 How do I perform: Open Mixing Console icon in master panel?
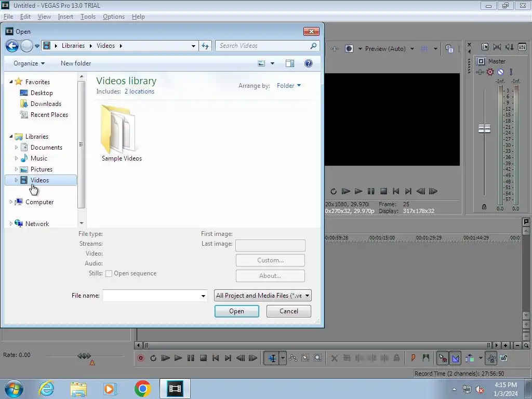(x=522, y=47)
